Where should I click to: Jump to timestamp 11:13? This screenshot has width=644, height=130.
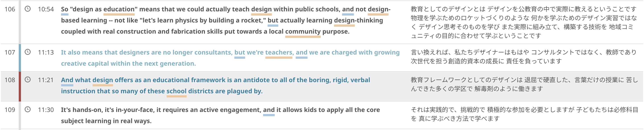(x=46, y=52)
